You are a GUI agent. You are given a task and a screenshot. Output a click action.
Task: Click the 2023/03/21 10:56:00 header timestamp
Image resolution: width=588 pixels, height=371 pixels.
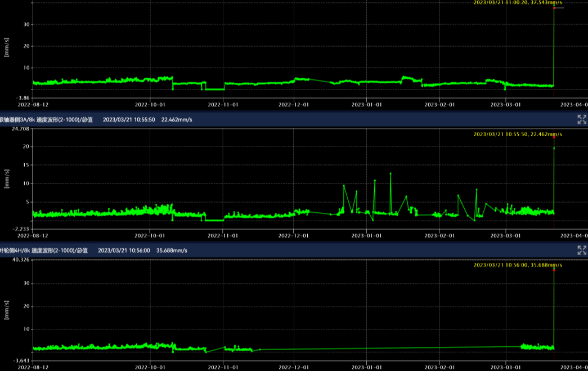pos(124,250)
